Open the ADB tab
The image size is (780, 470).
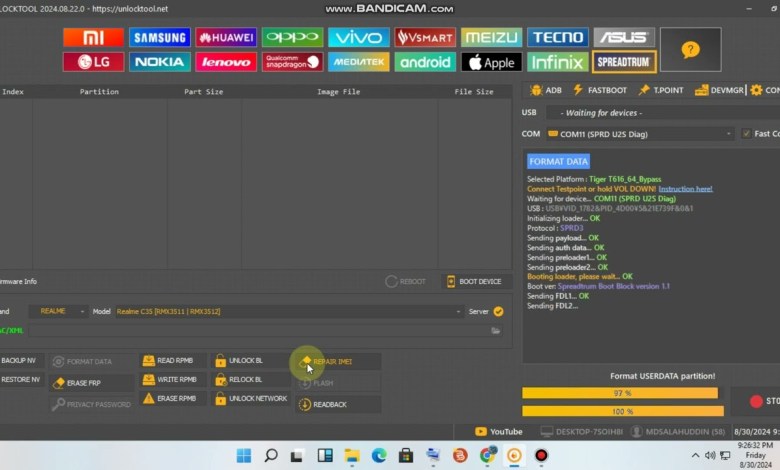coord(546,90)
